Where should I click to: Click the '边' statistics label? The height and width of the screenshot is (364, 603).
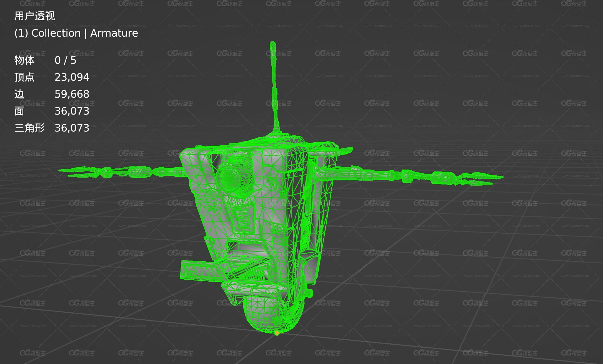19,94
